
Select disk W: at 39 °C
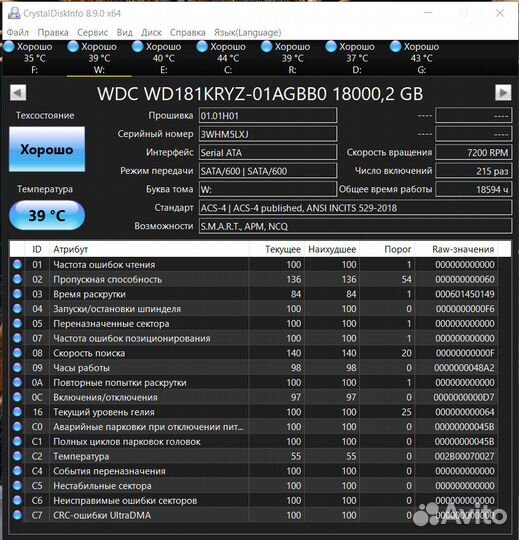99,58
